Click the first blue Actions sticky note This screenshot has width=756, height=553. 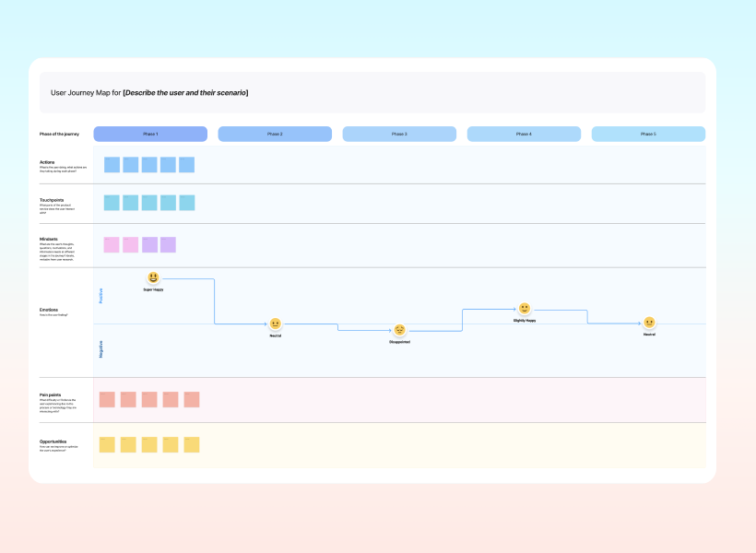(112, 163)
